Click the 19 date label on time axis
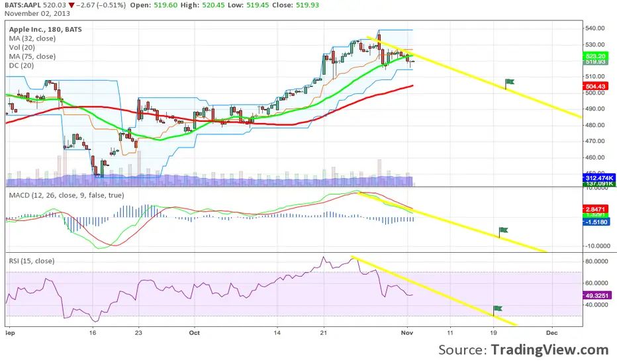The width and height of the screenshot is (617, 364). 493,333
